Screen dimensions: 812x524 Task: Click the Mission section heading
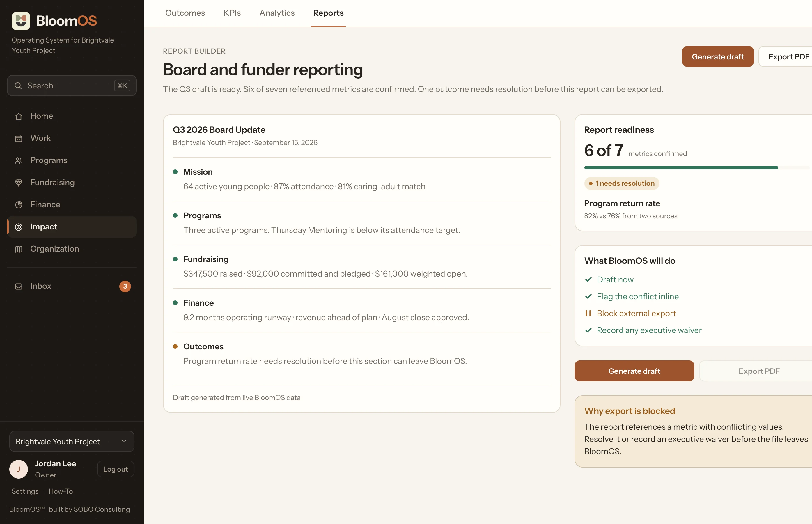[198, 172]
